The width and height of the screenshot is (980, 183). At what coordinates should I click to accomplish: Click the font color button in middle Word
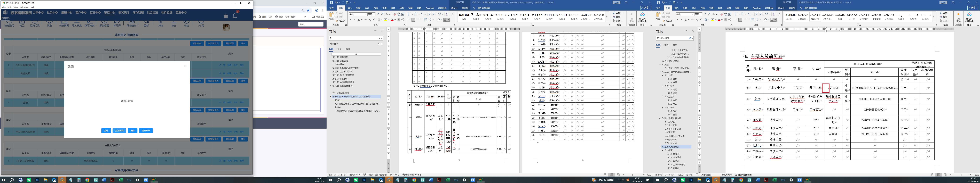[392, 20]
